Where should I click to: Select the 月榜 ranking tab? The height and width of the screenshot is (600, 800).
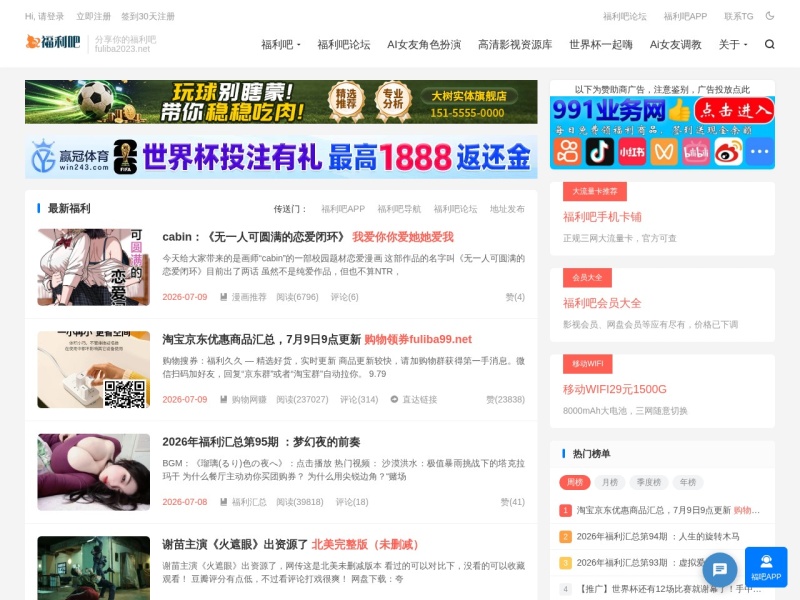pyautogui.click(x=610, y=482)
